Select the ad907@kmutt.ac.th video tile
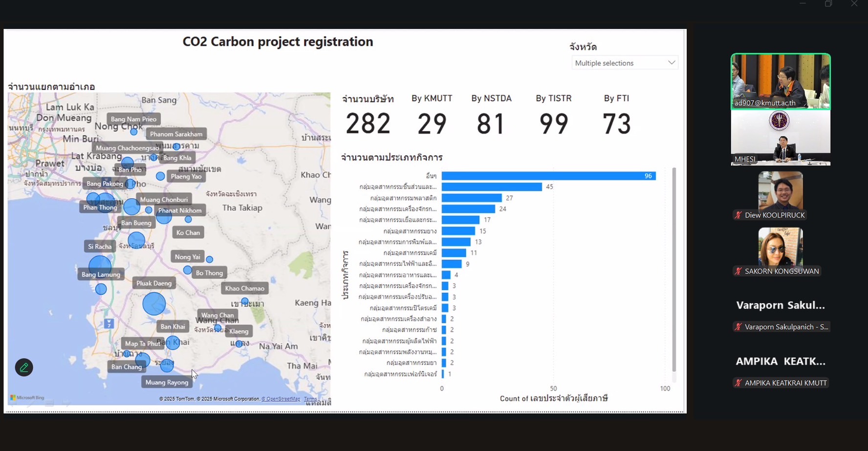The width and height of the screenshot is (868, 451). coord(781,81)
